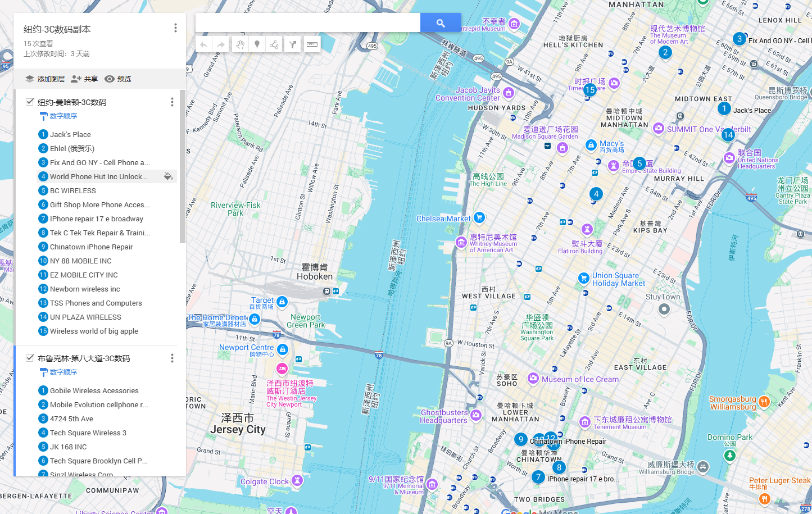Image resolution: width=812 pixels, height=514 pixels.
Task: Click the add directions arrow tool
Action: 293,44
